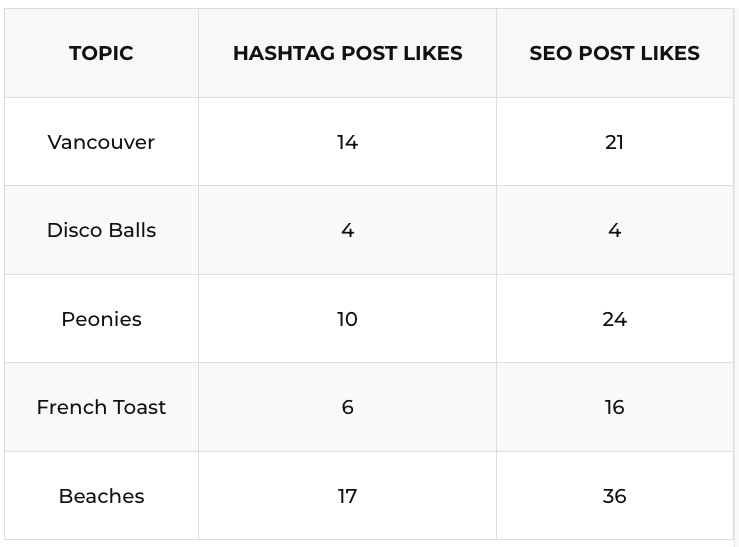Click Peonies hashtag likes value 10
The width and height of the screenshot is (739, 547).
[347, 319]
